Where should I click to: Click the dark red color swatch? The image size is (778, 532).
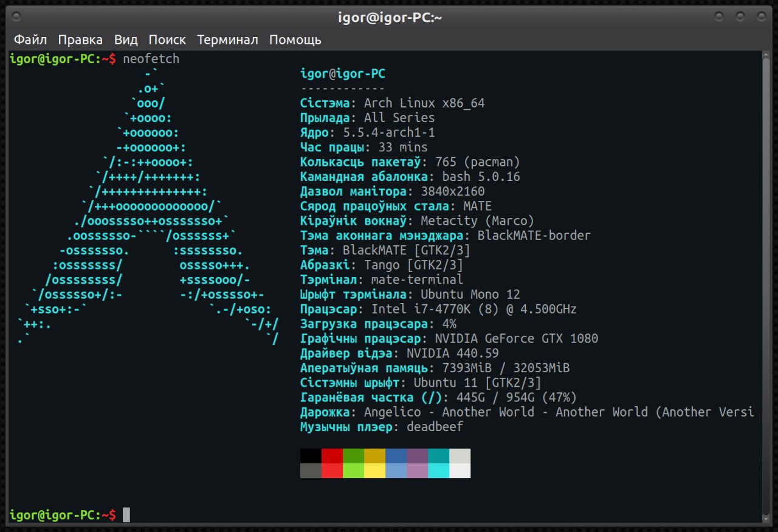click(x=332, y=456)
